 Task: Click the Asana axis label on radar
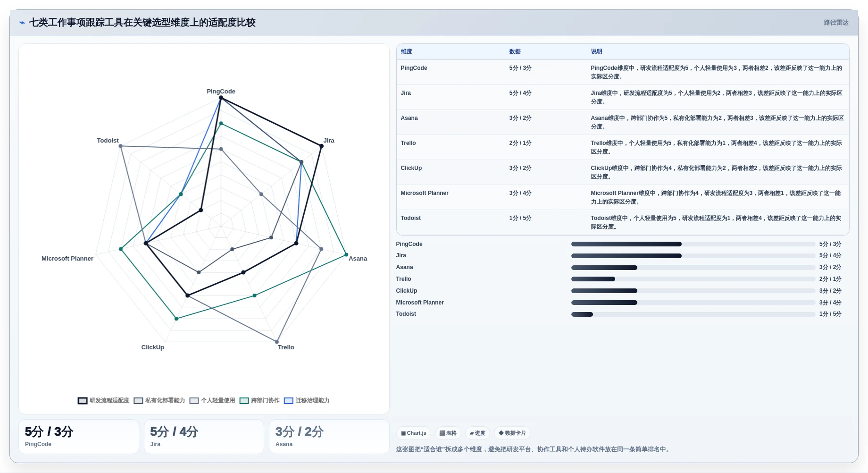tap(358, 259)
